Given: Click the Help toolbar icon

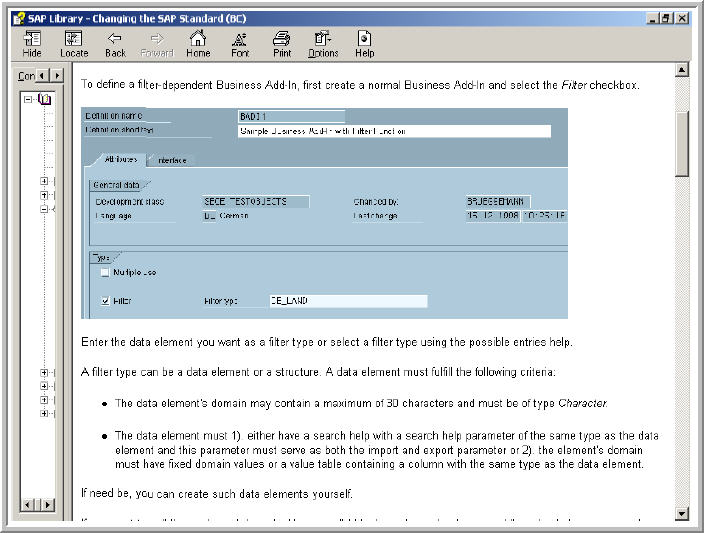Looking at the screenshot, I should 364,44.
